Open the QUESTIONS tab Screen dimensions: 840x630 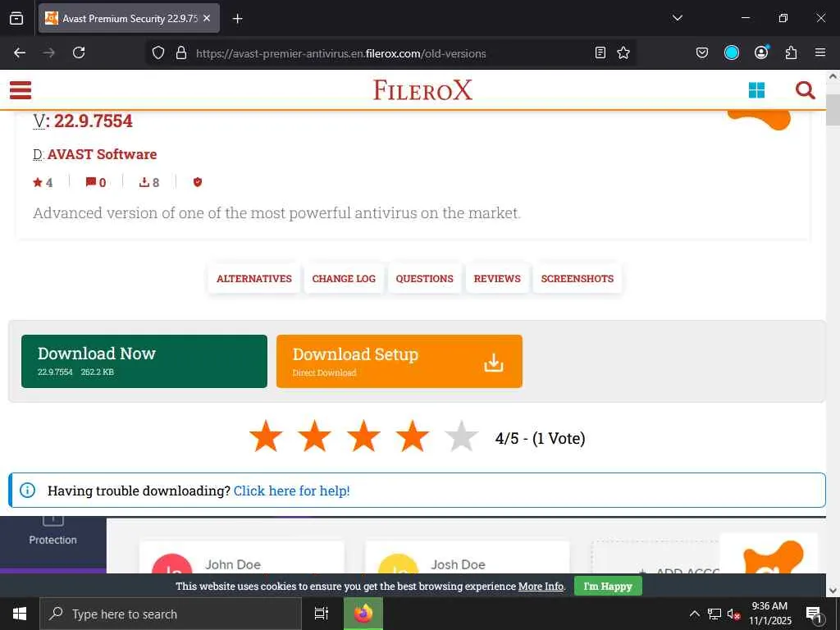coord(424,279)
